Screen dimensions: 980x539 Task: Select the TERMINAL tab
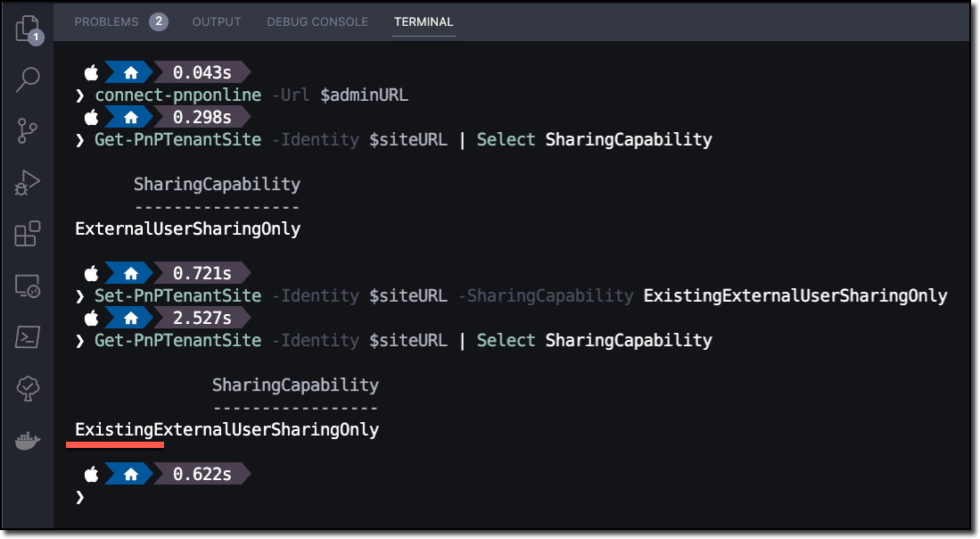click(x=423, y=22)
